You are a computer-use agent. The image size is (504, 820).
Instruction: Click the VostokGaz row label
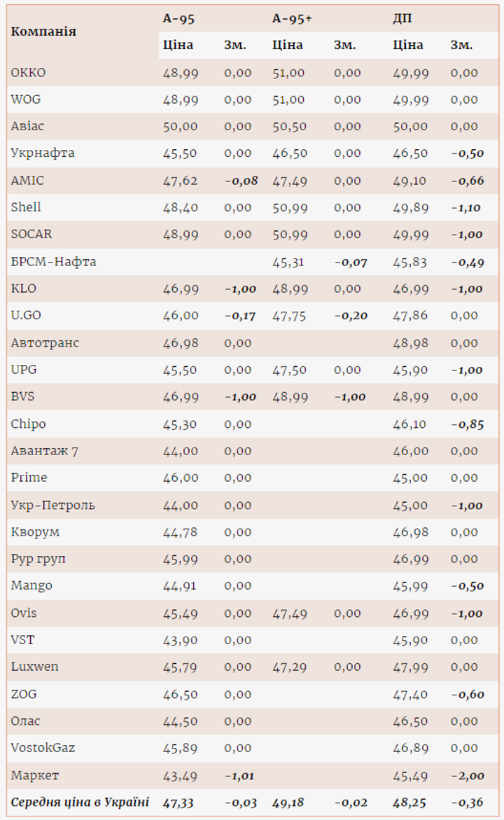[x=43, y=748]
